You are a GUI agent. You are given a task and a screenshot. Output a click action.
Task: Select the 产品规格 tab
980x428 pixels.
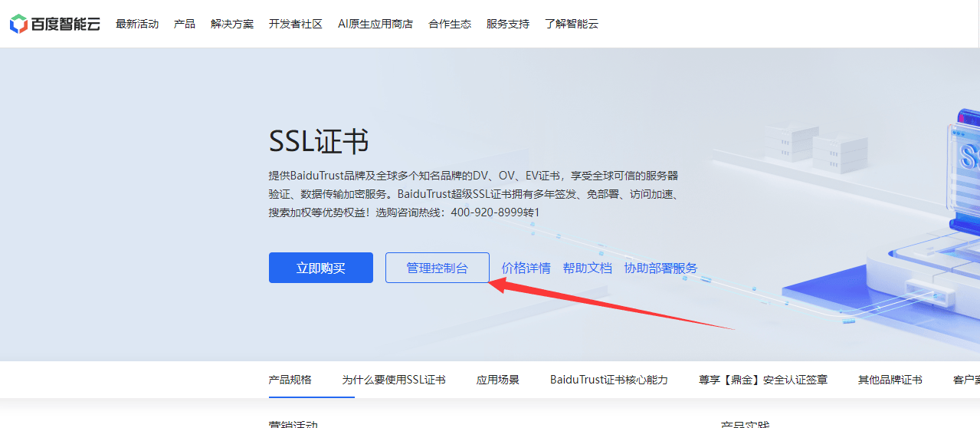click(290, 380)
